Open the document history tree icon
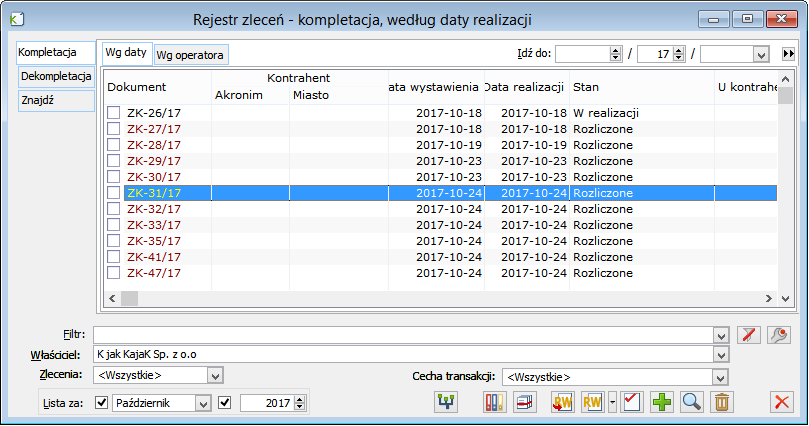Viewport: 809px width, 426px height. 446,402
